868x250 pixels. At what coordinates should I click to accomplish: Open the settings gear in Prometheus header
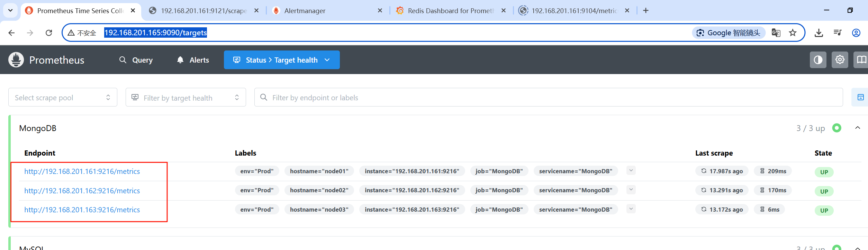(x=840, y=60)
